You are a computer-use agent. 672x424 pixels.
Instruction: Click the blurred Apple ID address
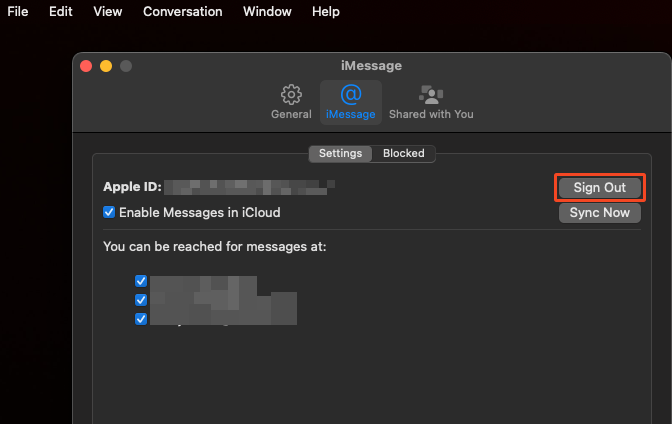pos(249,187)
